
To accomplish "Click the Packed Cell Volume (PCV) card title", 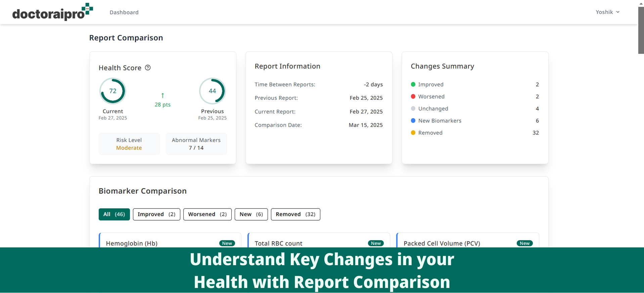I will (x=442, y=243).
